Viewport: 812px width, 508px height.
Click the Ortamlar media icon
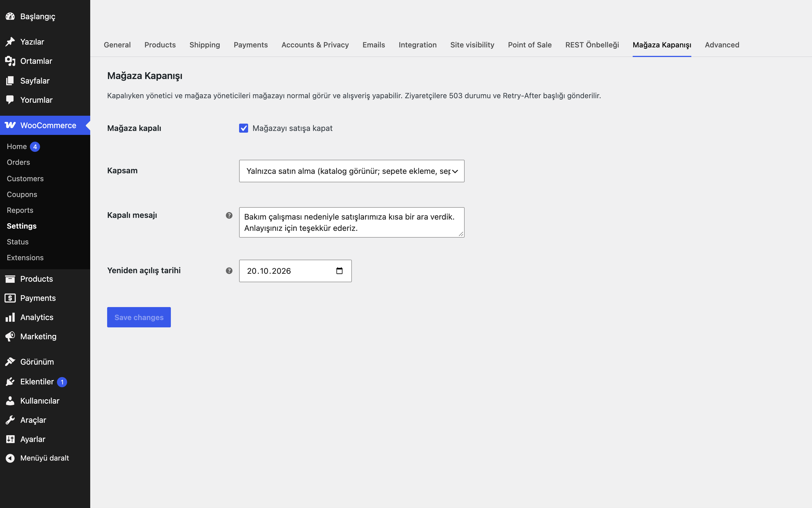coord(10,61)
